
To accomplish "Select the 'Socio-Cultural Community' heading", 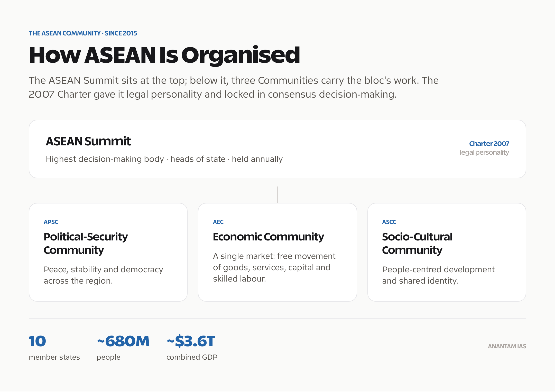I will coord(417,243).
